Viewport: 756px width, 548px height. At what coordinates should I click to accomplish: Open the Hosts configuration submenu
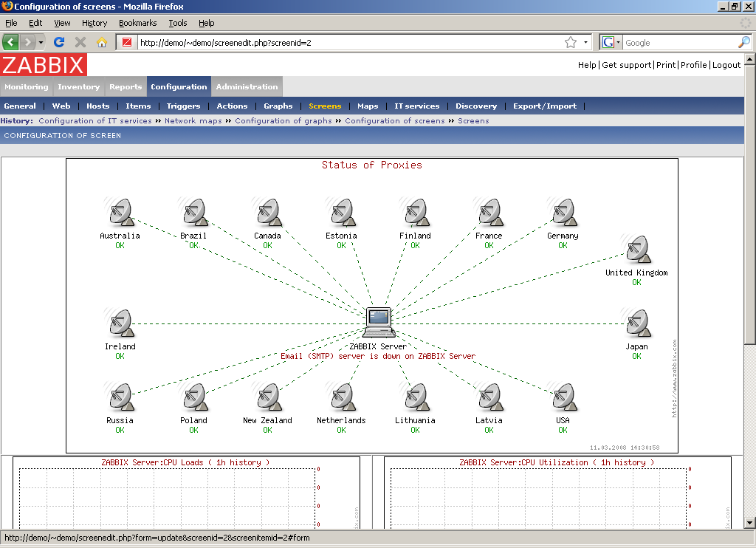click(x=98, y=106)
